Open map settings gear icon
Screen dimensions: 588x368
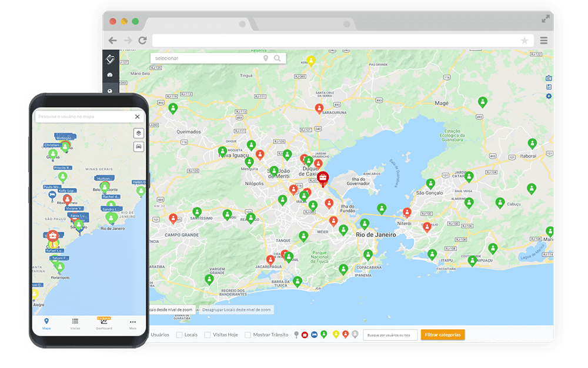549,96
